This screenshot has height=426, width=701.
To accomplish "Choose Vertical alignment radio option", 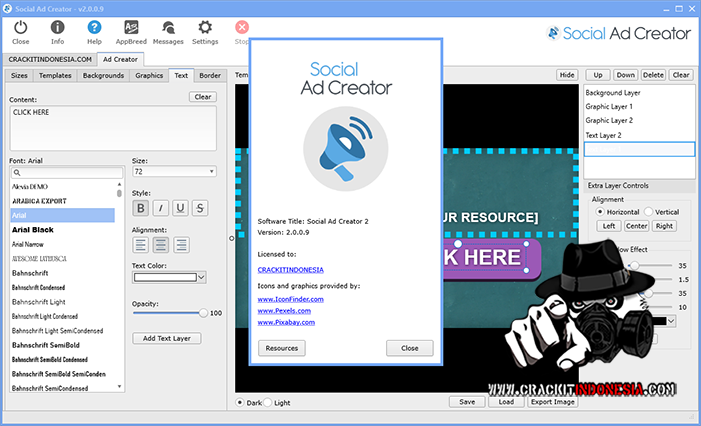I will tap(650, 212).
